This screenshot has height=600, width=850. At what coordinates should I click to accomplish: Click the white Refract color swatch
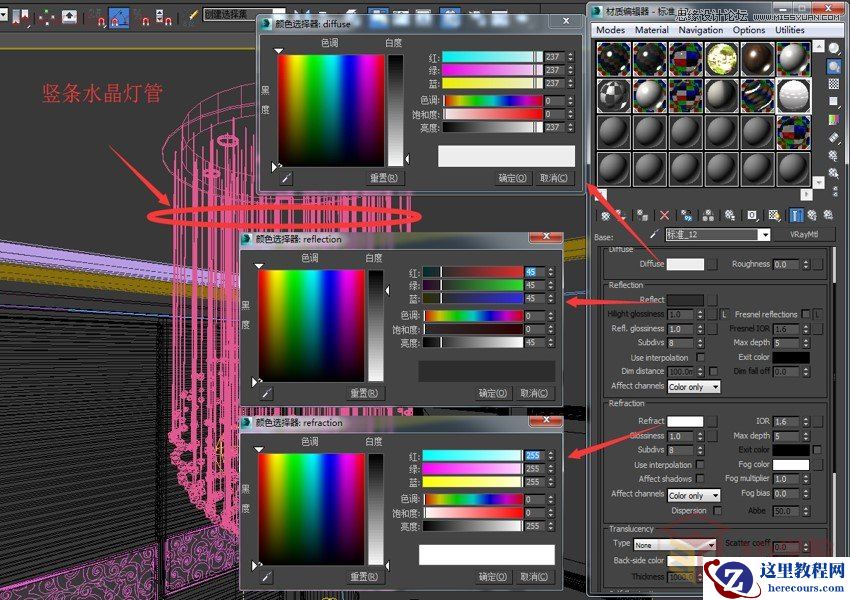click(x=685, y=421)
